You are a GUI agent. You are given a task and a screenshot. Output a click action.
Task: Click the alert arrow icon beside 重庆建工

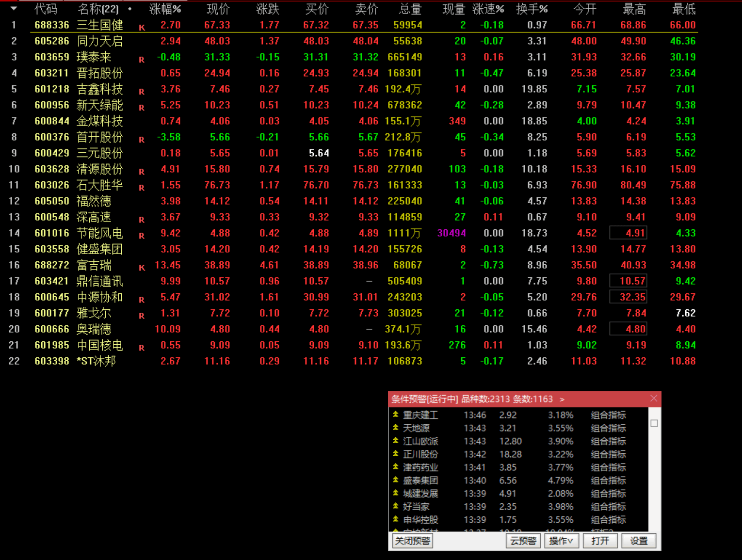[396, 415]
